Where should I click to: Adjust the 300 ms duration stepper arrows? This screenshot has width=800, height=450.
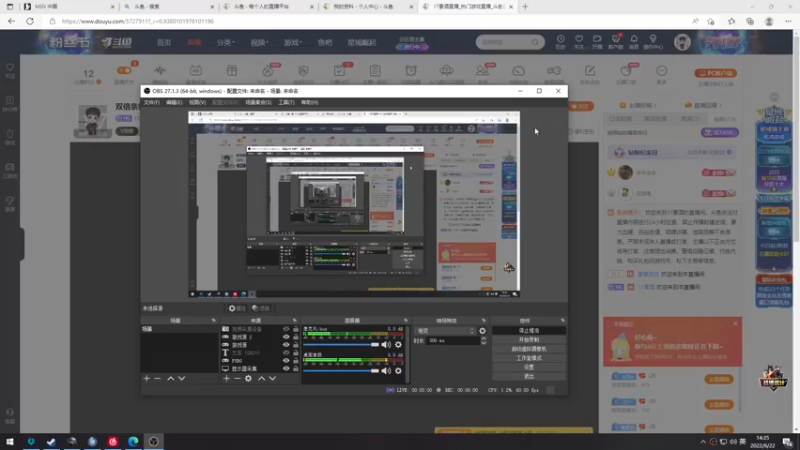[483, 340]
